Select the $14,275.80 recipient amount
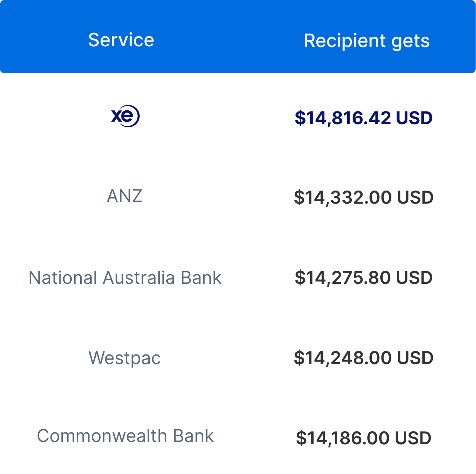476x474 pixels. point(343,278)
